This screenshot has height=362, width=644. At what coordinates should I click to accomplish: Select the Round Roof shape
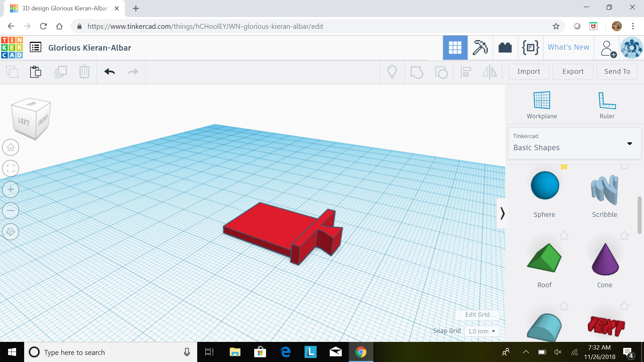point(544,327)
